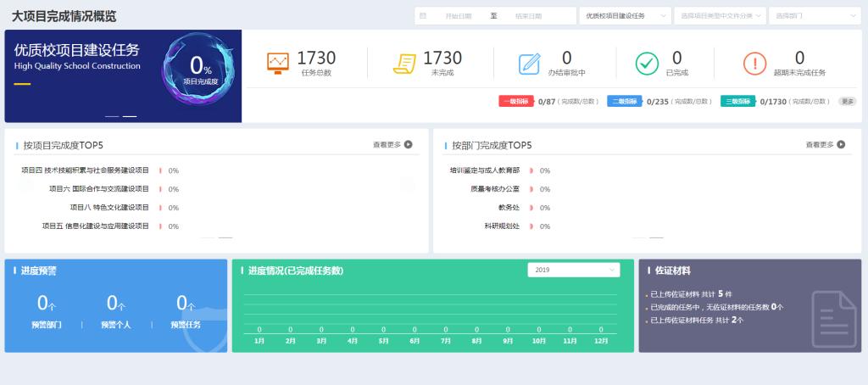Click the 开始日期 input field
Screen dimensions: 868x385
point(459,16)
